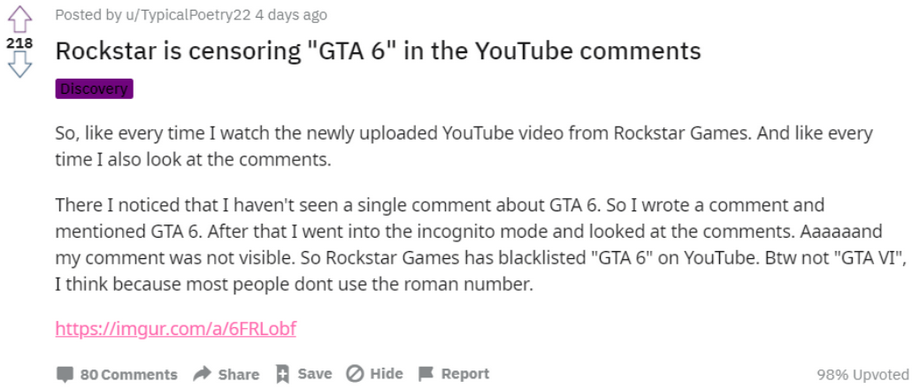Open the post title about GTA 6 censoring

(x=378, y=51)
